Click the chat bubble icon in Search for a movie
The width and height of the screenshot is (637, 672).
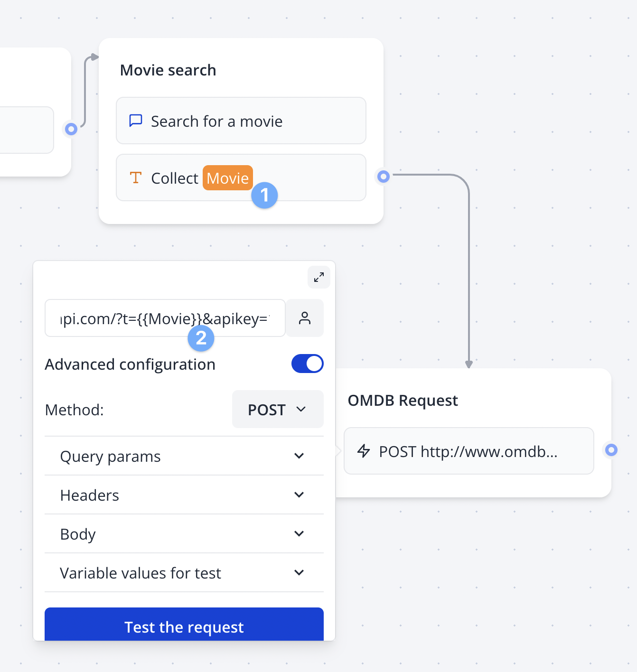(136, 121)
